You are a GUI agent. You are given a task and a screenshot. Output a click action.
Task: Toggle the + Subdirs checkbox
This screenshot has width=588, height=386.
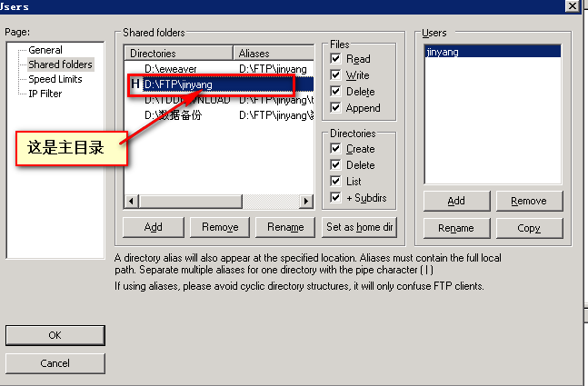tap(336, 198)
